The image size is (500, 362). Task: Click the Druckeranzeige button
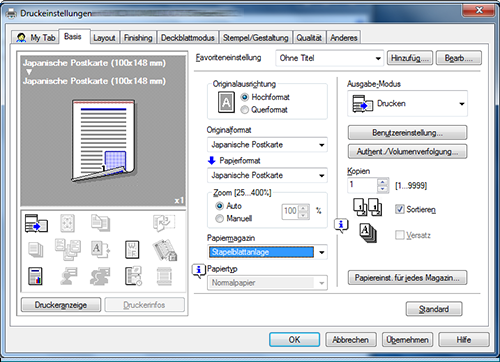(x=61, y=305)
